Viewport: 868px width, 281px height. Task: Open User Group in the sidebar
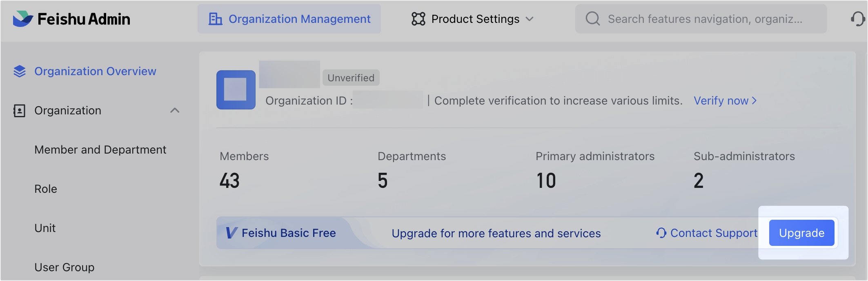pos(65,268)
